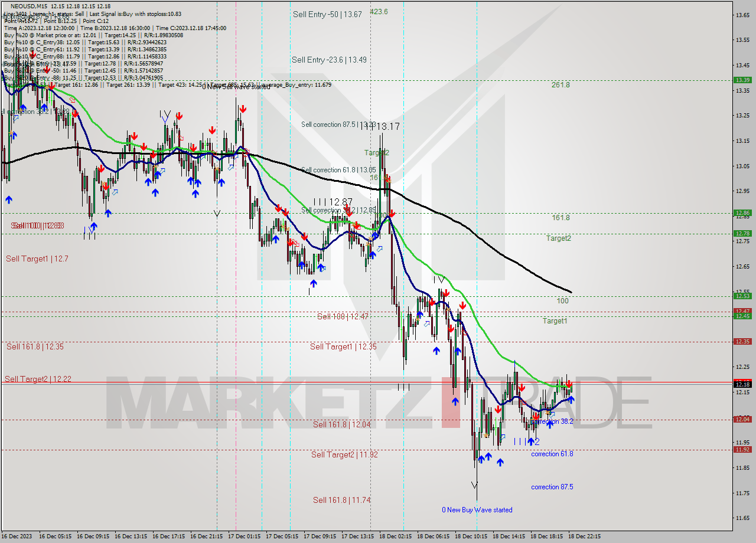Click the green 12.78 price tag on axis
This screenshot has height=543, width=756.
pyautogui.click(x=742, y=233)
